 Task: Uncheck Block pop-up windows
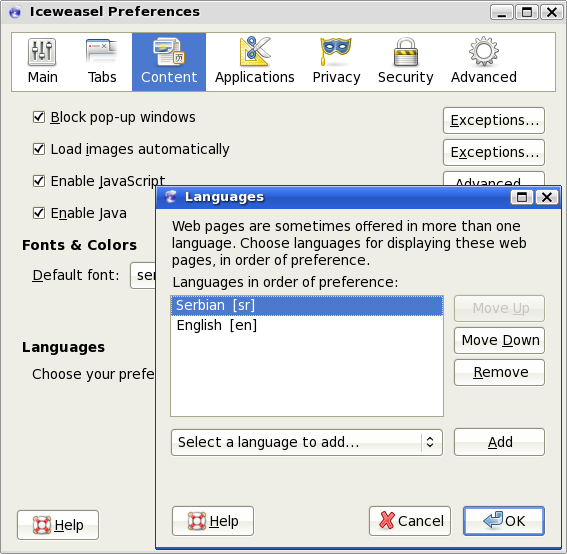pos(39,117)
